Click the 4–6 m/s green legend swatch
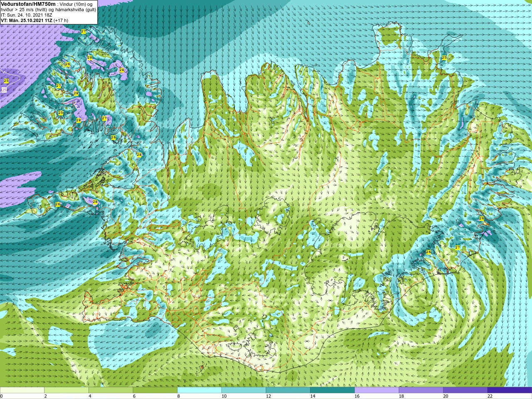Viewport: 532px width, 399px height. tap(111, 390)
